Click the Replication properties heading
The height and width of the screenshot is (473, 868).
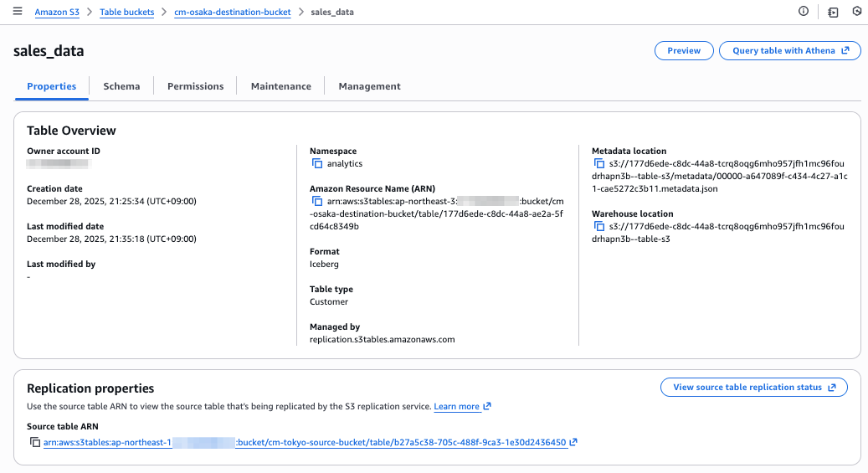90,388
